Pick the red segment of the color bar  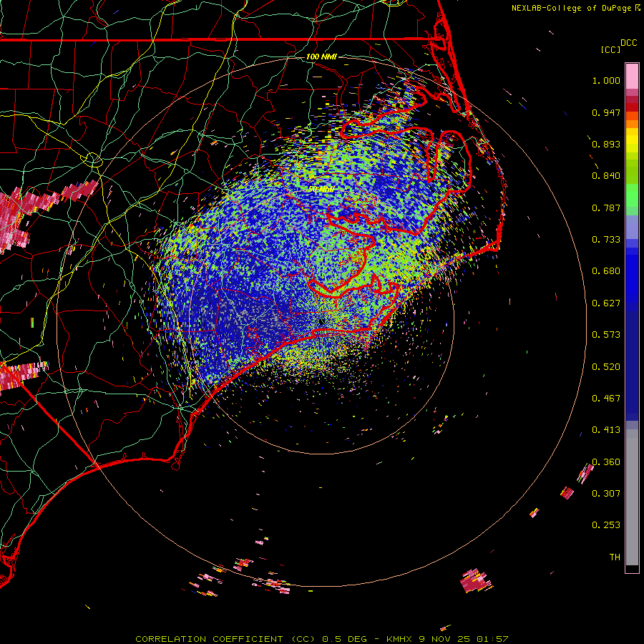632,107
